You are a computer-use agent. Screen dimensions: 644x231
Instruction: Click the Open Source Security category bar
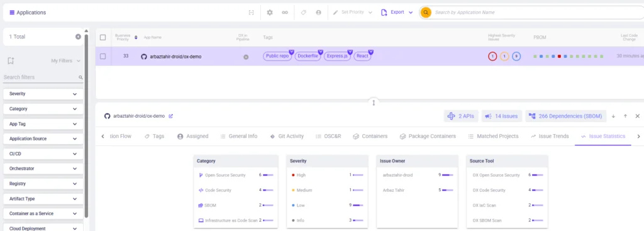coord(268,175)
